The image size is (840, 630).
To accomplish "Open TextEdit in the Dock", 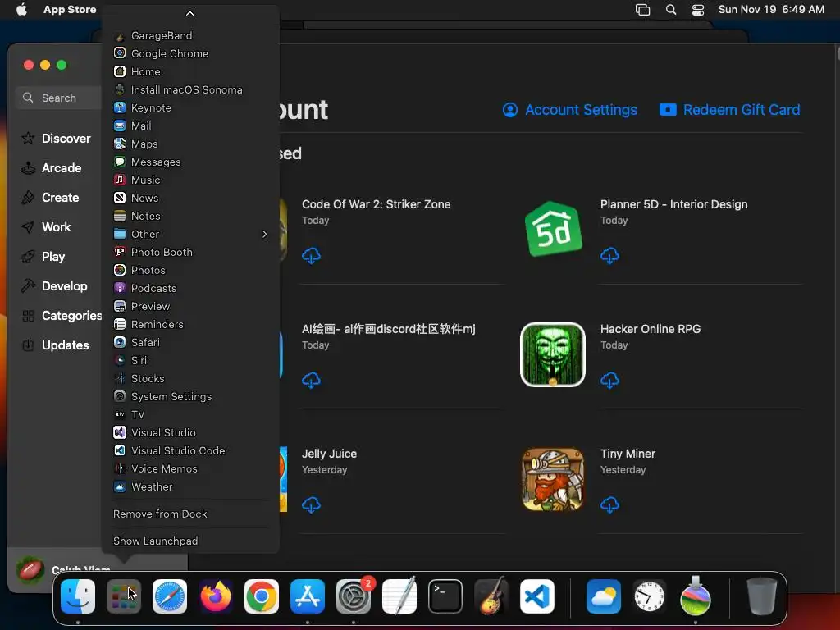I will tap(399, 596).
